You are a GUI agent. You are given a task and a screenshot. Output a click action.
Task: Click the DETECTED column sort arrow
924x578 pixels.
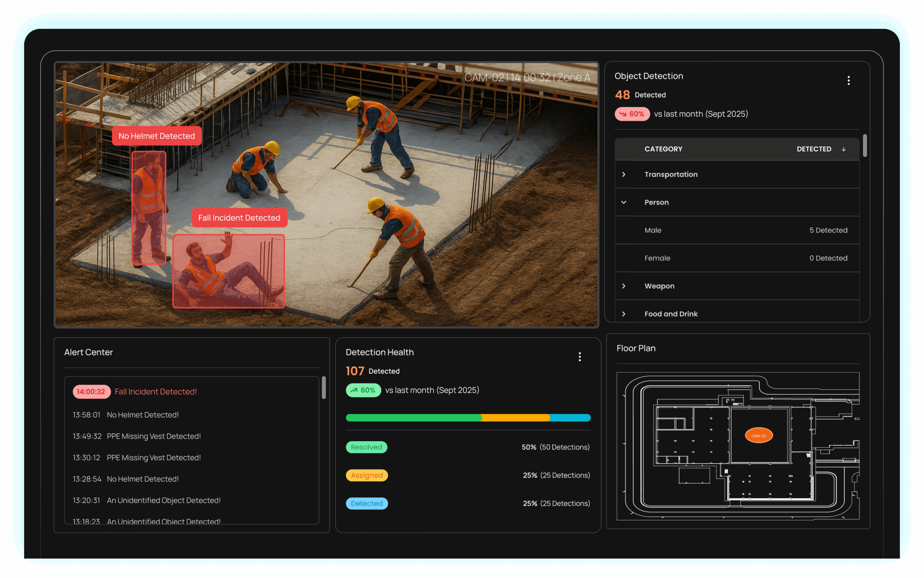pyautogui.click(x=844, y=149)
